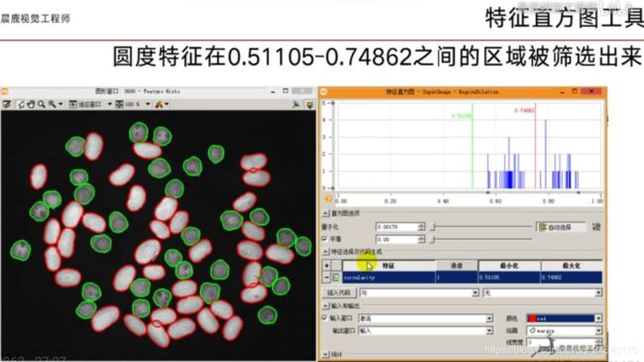Click the lightbulb icon in image window toolbar
This screenshot has width=644, height=362.
point(310,104)
